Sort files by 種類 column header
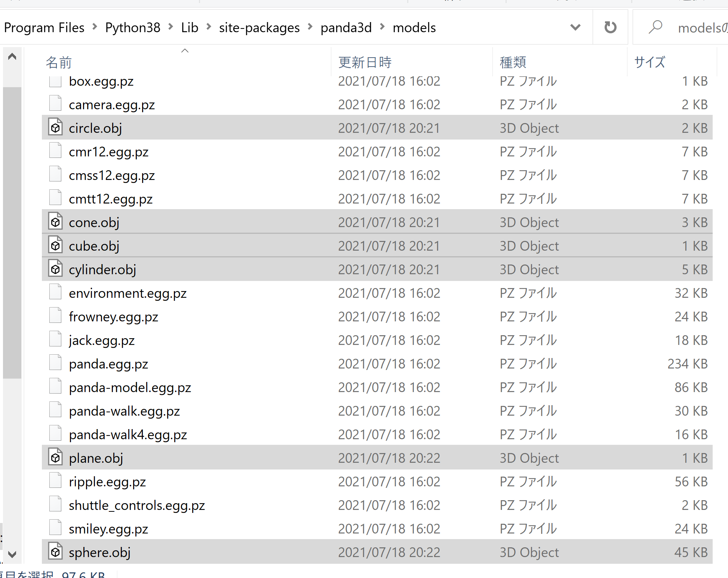 click(x=513, y=62)
